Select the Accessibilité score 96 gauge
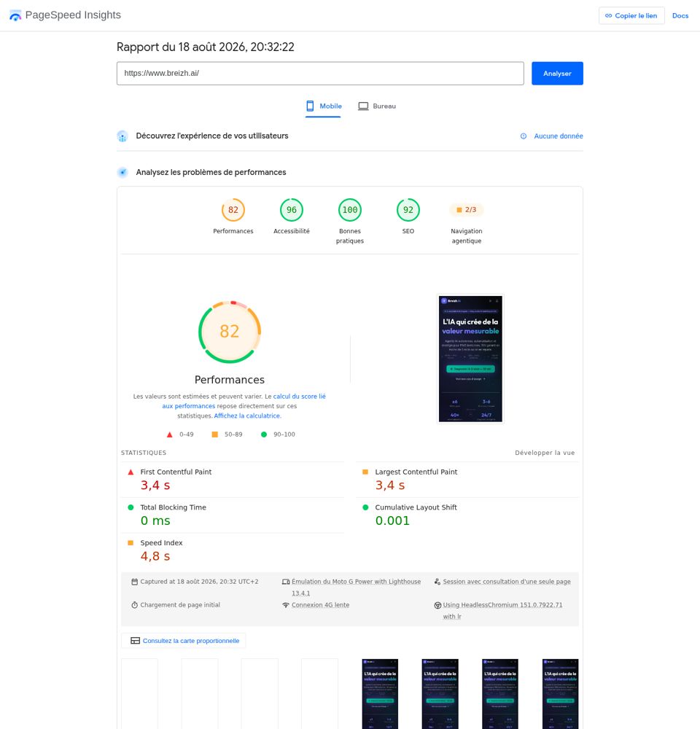Screen dimensions: 700x729 (292, 210)
